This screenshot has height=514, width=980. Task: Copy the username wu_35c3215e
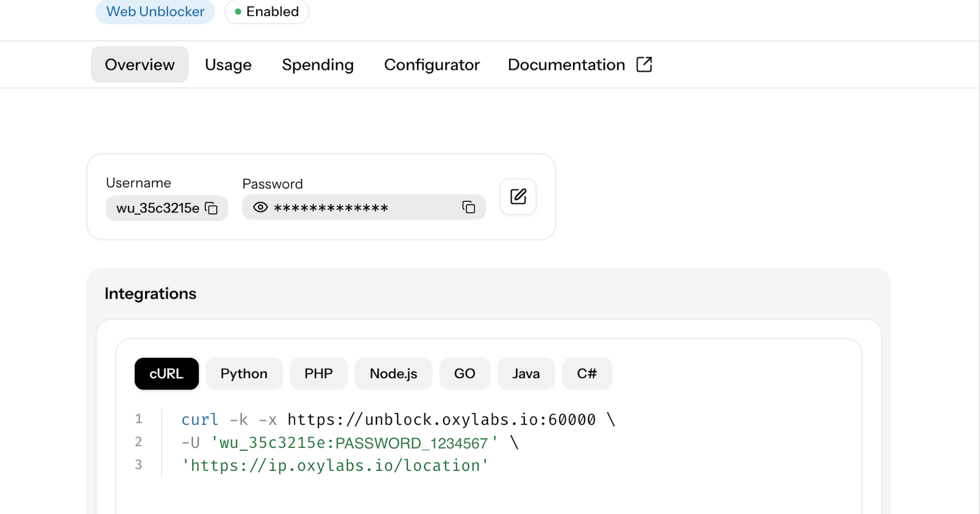(211, 208)
